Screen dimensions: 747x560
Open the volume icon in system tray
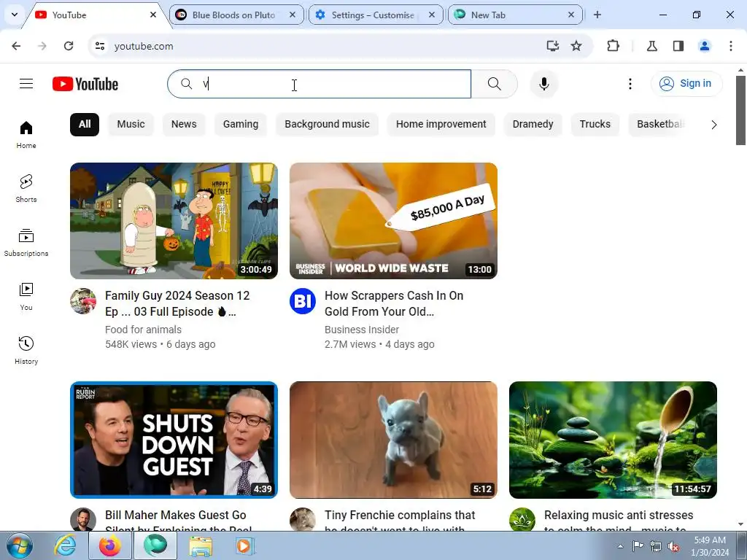point(673,546)
